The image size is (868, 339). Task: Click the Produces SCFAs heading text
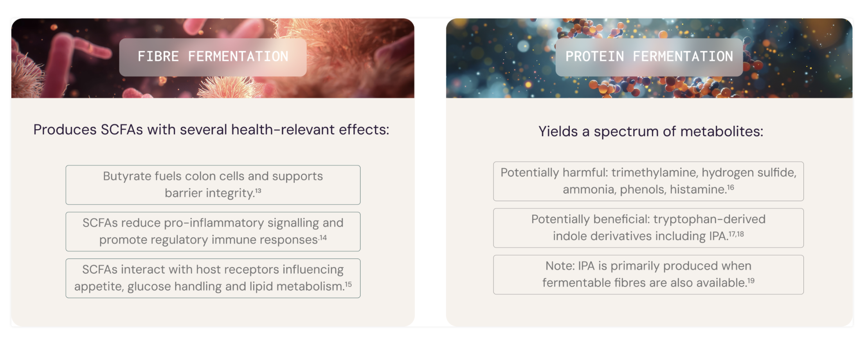coord(211,130)
